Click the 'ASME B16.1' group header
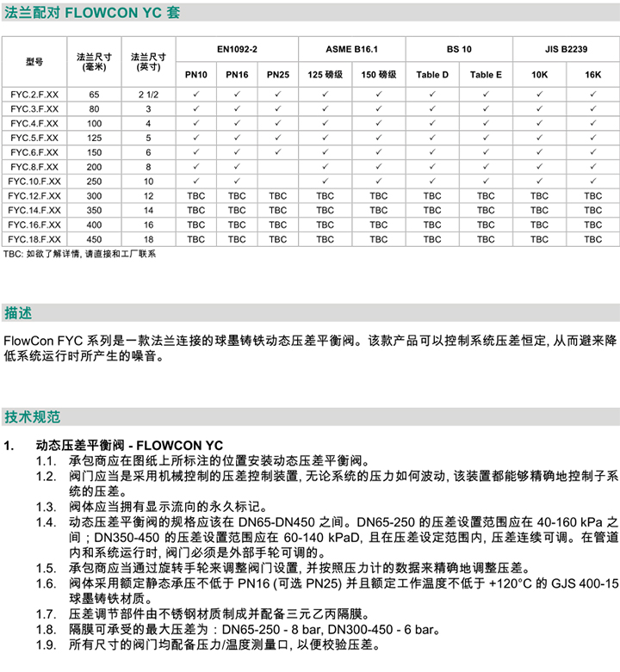Image resolution: width=620 pixels, height=672 pixels. (x=352, y=49)
